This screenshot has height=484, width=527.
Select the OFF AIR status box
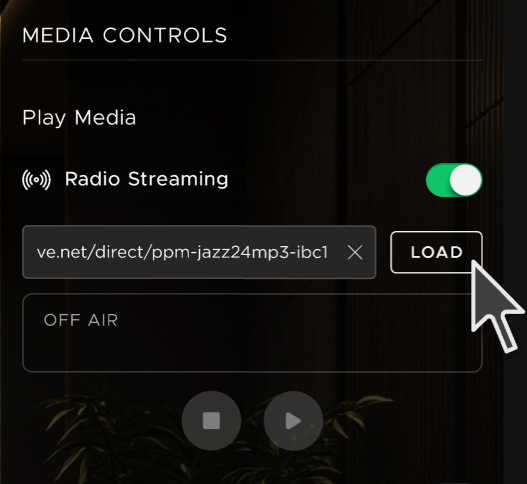click(252, 333)
